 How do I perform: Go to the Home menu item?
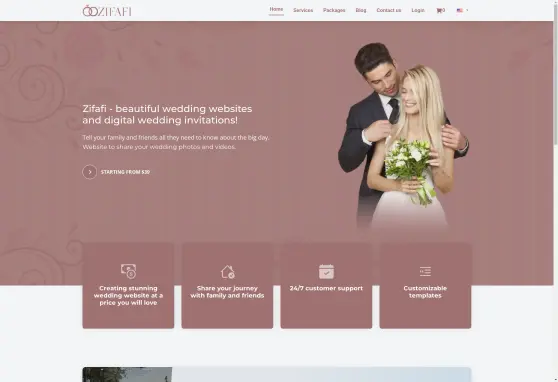coord(276,10)
